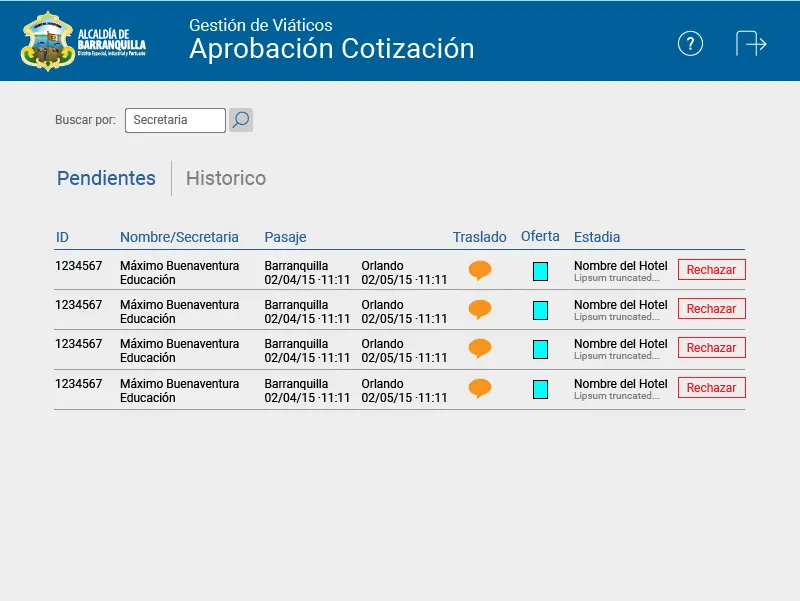
Task: Select ID 1234567 in the fourth row
Action: click(x=79, y=384)
